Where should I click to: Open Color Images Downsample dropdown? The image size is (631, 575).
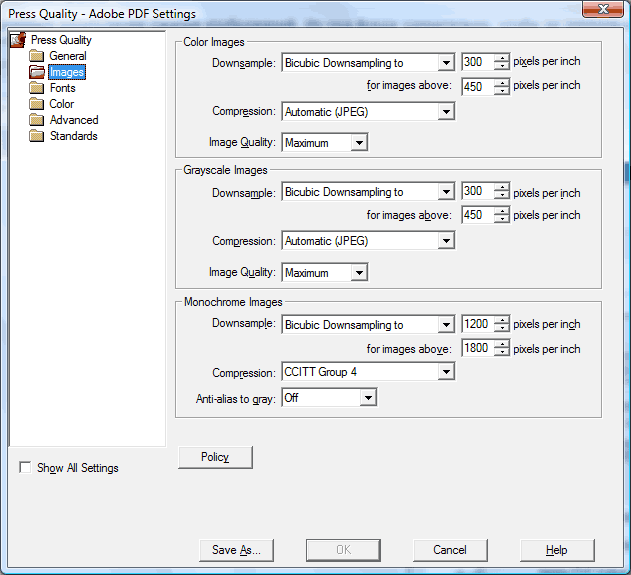coord(368,63)
